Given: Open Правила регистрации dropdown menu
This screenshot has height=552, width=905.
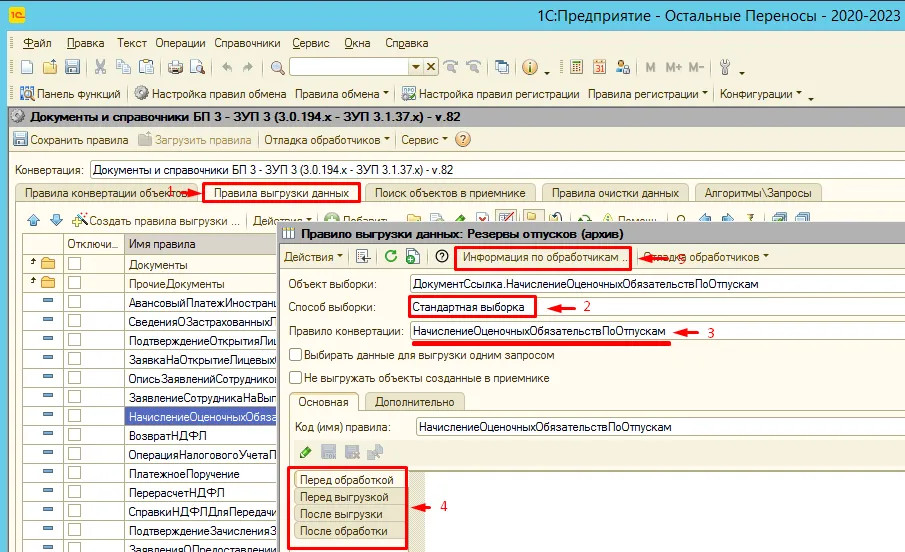Looking at the screenshot, I should click(648, 94).
